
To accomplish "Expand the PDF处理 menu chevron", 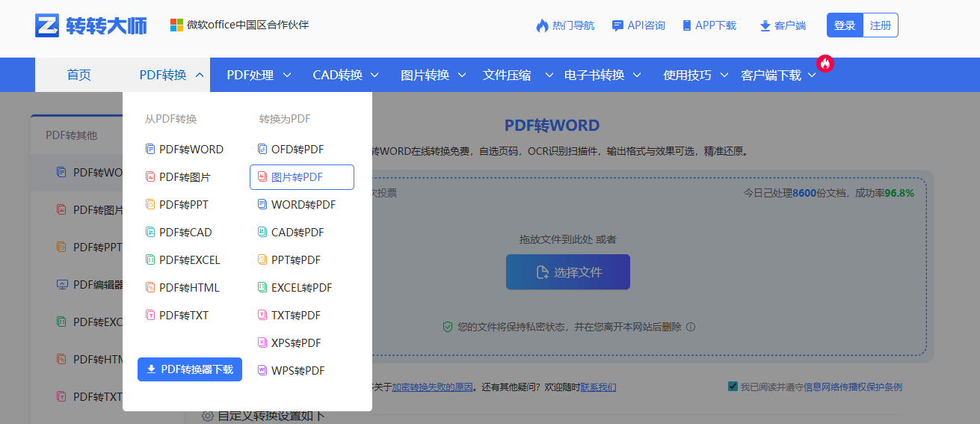I will pyautogui.click(x=286, y=75).
